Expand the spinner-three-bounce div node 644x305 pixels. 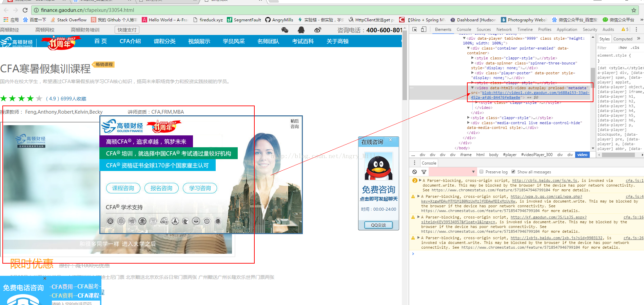click(x=472, y=63)
